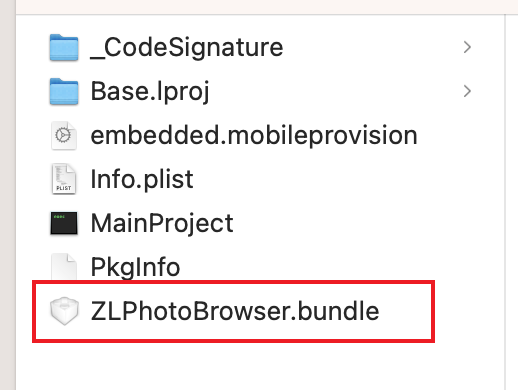Click the gray previous column strip on left
518x390 pixels.
point(8,195)
